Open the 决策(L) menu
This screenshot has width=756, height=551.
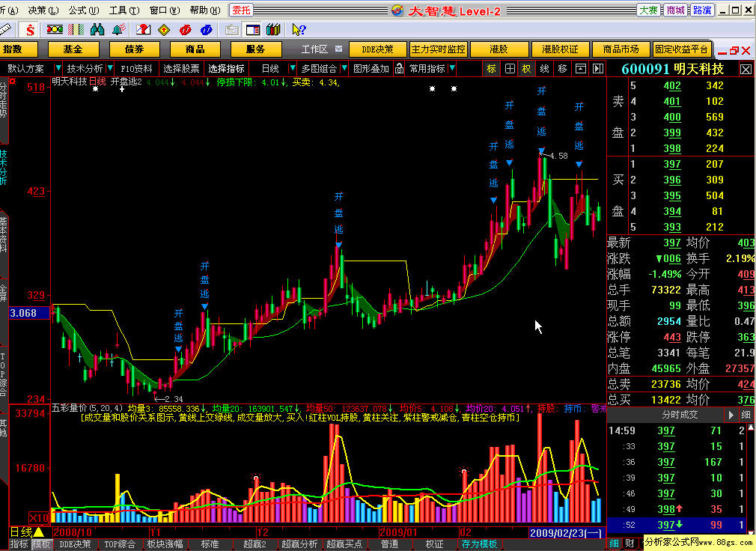click(x=43, y=10)
